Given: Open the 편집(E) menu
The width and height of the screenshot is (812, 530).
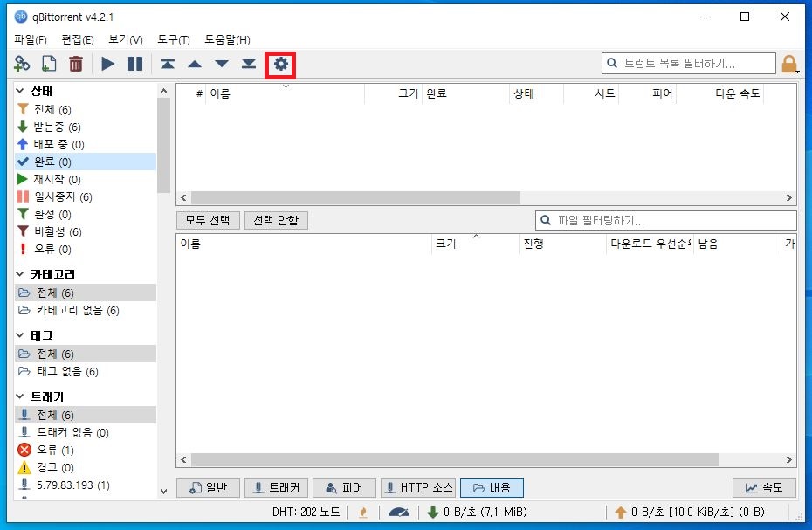Looking at the screenshot, I should (x=78, y=40).
